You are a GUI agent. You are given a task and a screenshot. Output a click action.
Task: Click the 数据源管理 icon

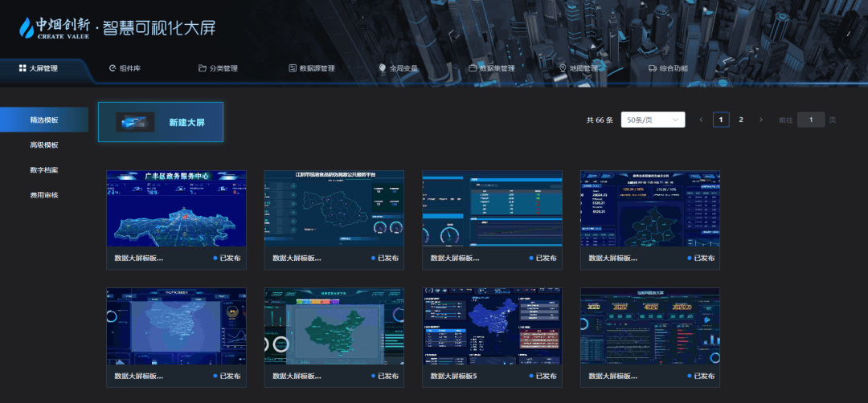point(293,68)
